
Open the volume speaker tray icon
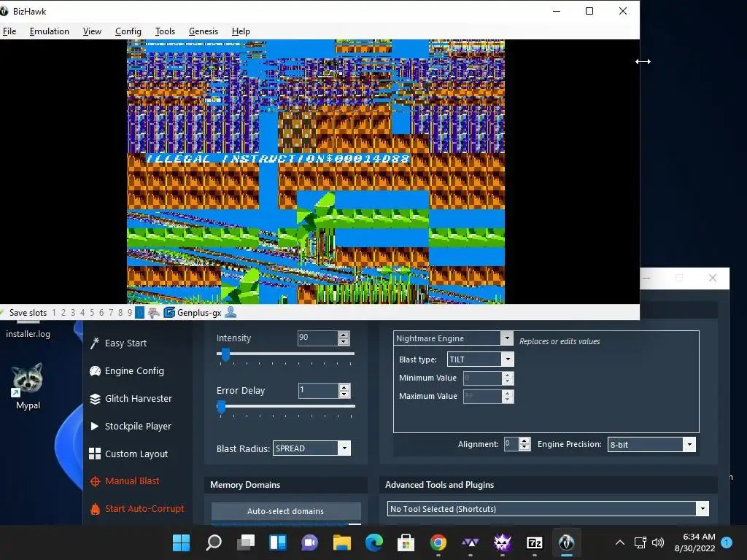[658, 542]
